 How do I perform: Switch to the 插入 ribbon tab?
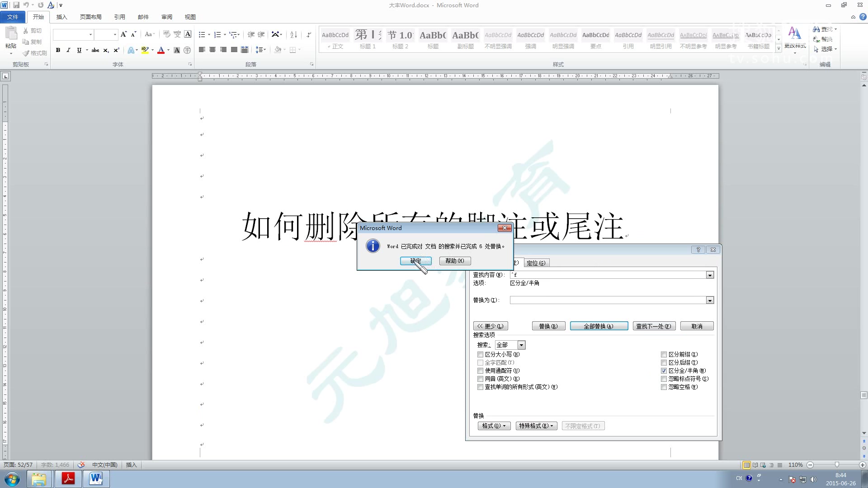61,17
